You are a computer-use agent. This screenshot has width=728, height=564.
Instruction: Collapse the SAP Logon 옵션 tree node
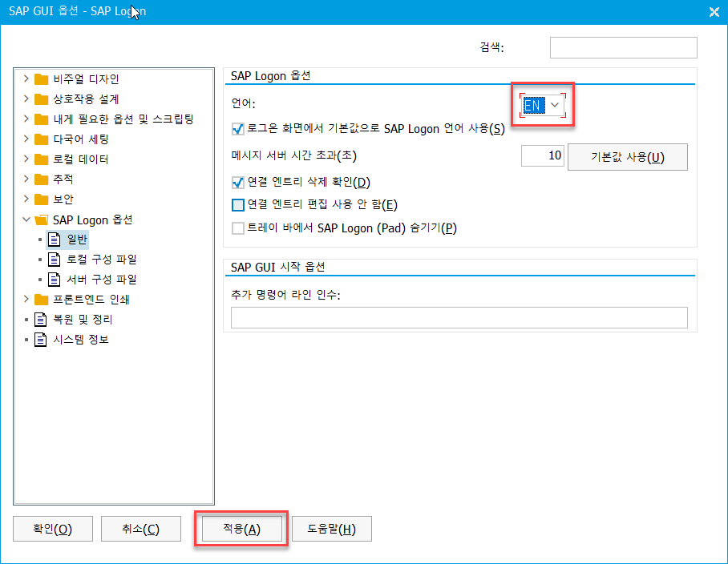point(26,220)
